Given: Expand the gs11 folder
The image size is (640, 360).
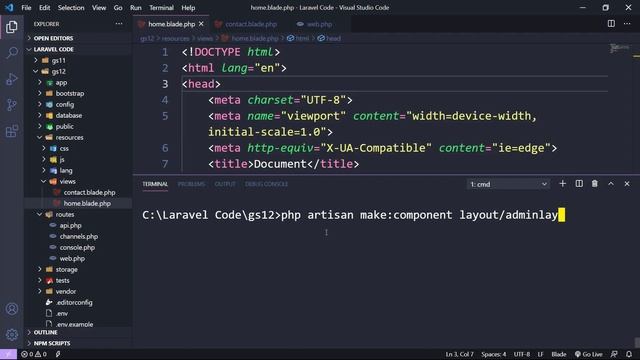Looking at the screenshot, I should (x=78, y=60).
